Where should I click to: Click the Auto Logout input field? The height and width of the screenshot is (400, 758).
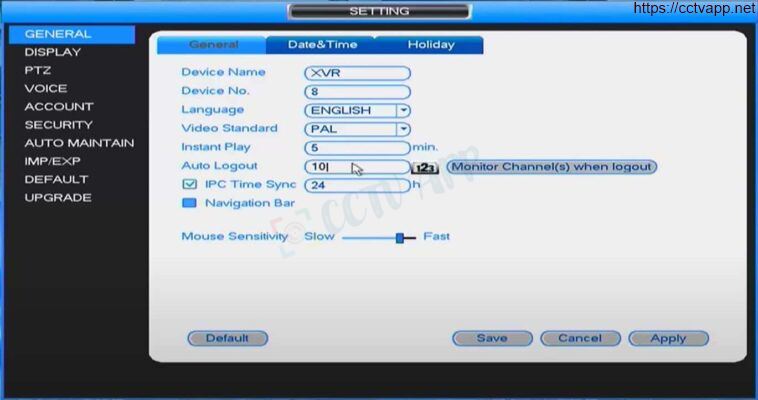[x=357, y=167]
